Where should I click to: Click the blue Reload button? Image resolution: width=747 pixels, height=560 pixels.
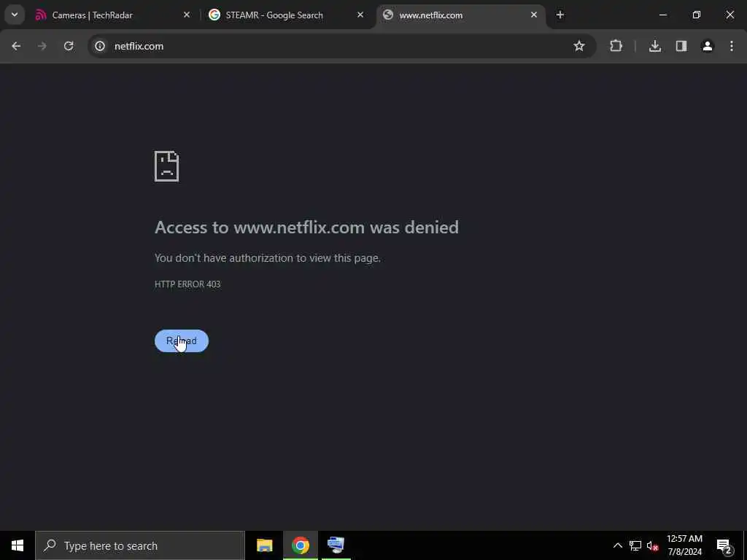point(182,341)
